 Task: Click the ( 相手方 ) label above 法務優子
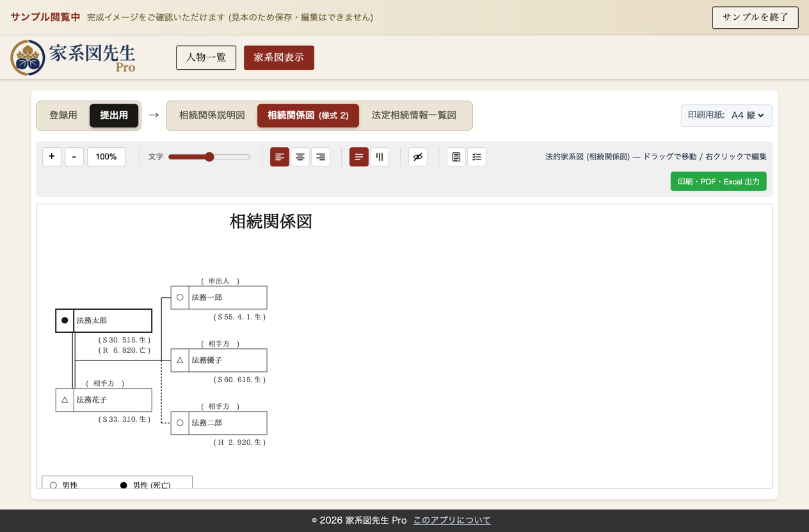coord(220,344)
